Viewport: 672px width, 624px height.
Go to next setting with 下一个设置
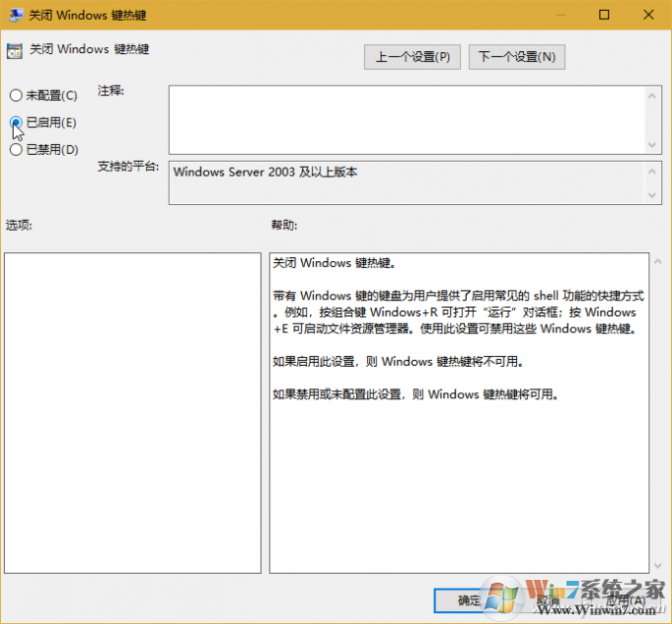(x=517, y=57)
